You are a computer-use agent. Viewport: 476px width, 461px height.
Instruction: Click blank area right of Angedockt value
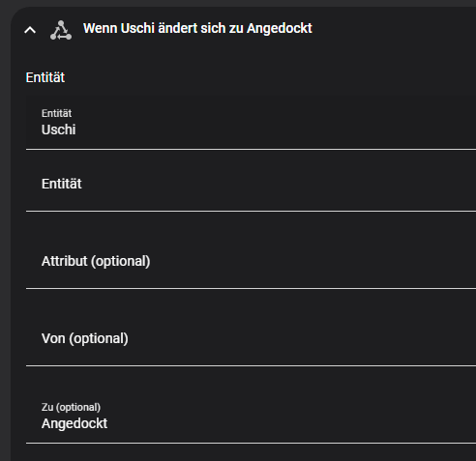pyautogui.click(x=290, y=423)
